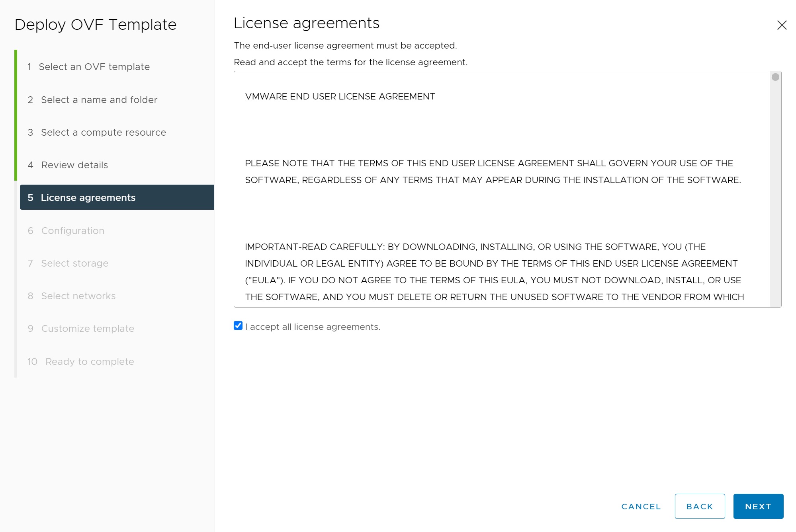This screenshot has height=532, width=796.
Task: Click step 8 Select networks
Action: pyautogui.click(x=78, y=296)
